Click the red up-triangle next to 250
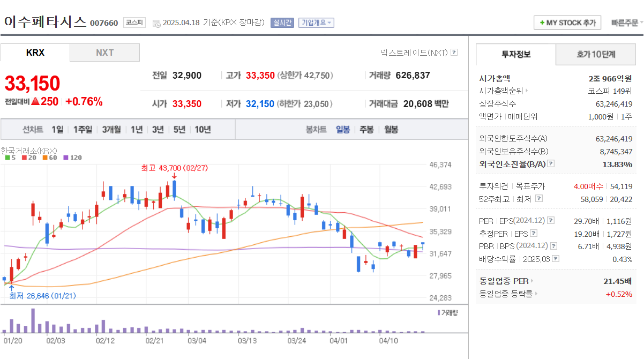This screenshot has width=644, height=359. pyautogui.click(x=35, y=101)
